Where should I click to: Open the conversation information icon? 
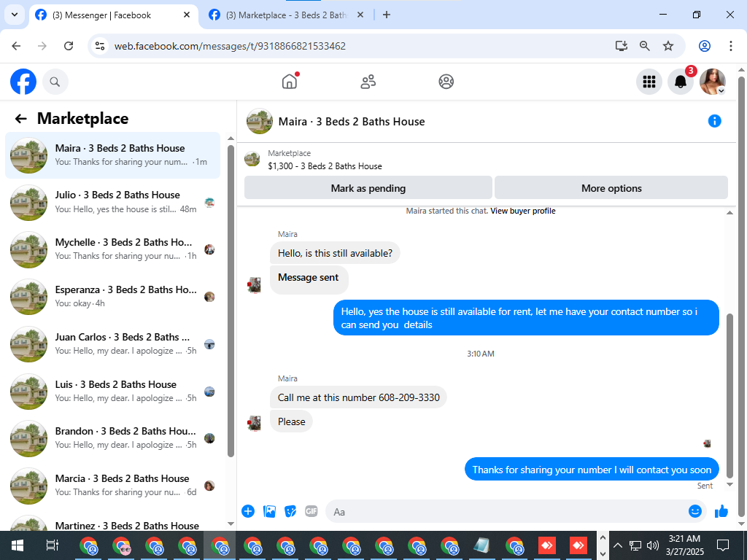[x=714, y=121]
